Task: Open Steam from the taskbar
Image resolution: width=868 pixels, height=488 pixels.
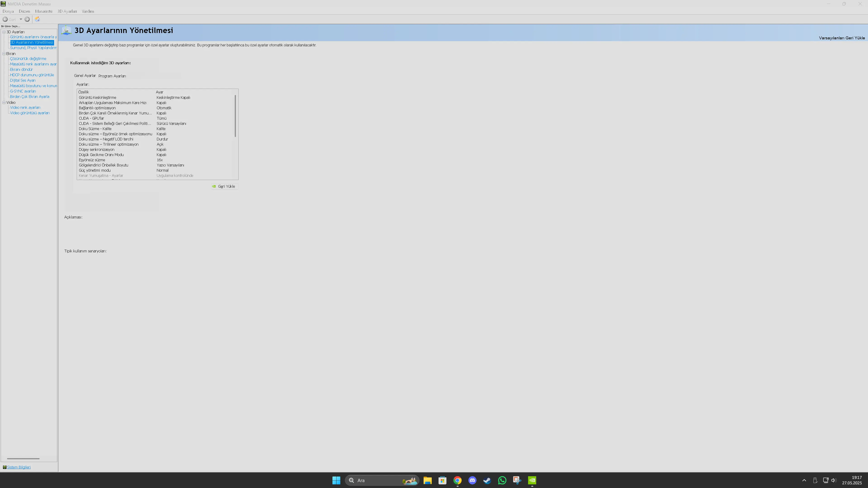Action: (487, 480)
